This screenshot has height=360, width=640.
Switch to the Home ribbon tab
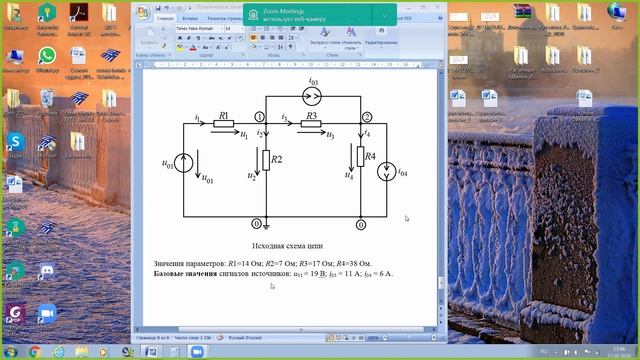[165, 18]
